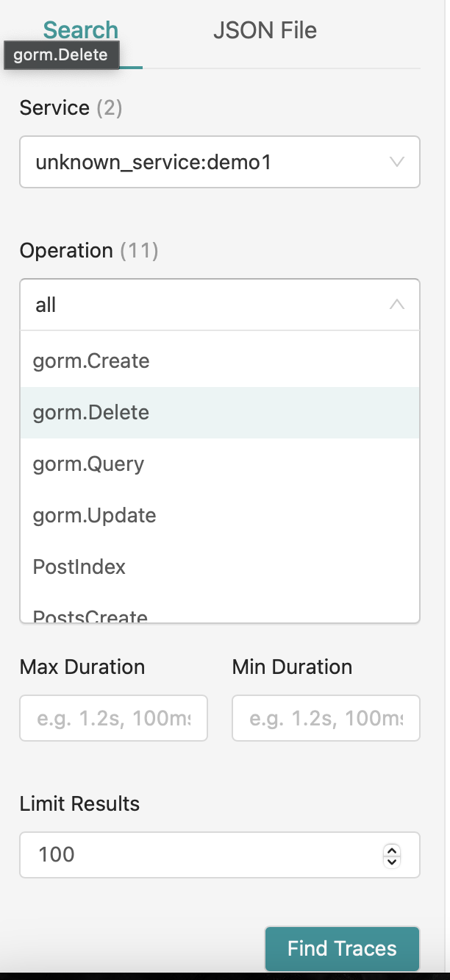
Task: Click the Max Duration input field
Action: point(113,718)
